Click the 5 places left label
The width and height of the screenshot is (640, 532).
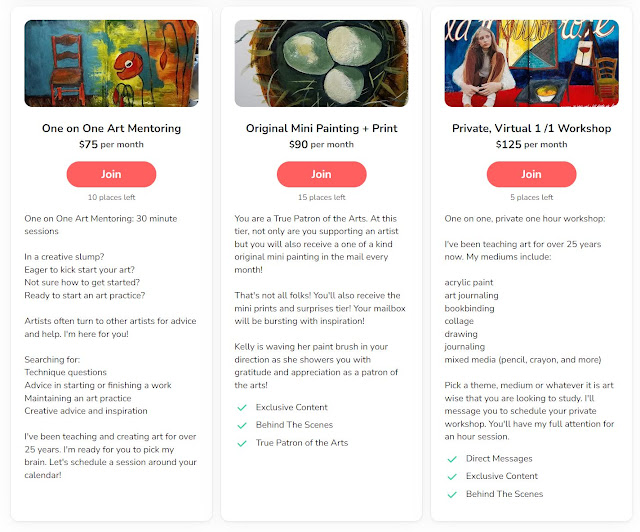point(531,197)
